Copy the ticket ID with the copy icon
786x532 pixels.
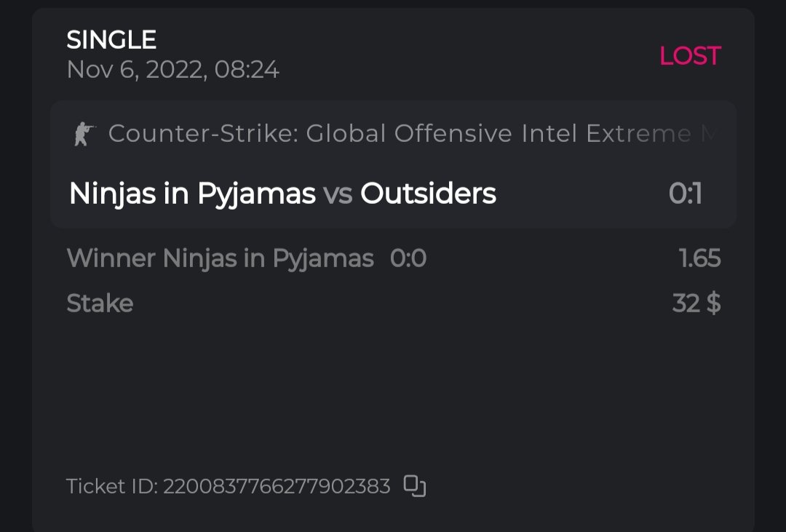click(415, 485)
